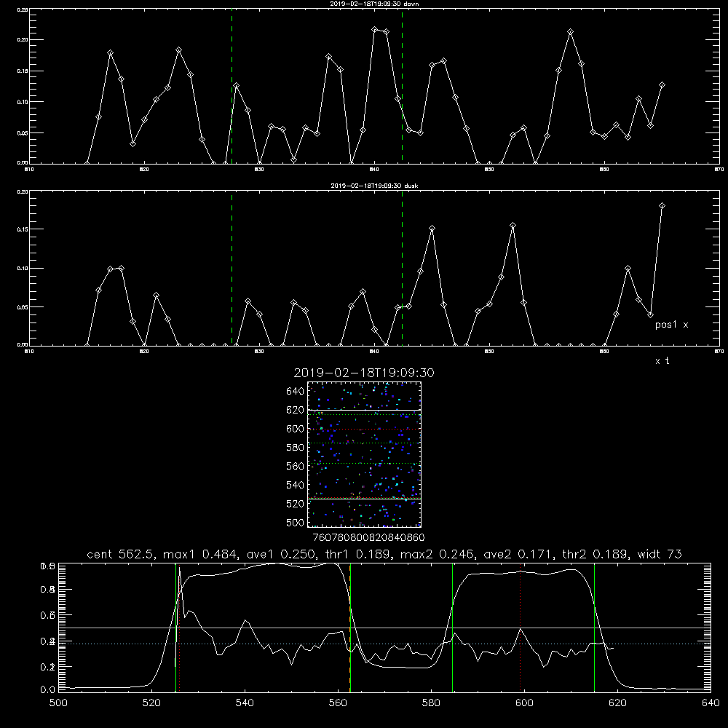Viewport: 728px width, 728px height.
Task: Click the 0.15 y-axis label on dusk plot
Action: [23, 229]
